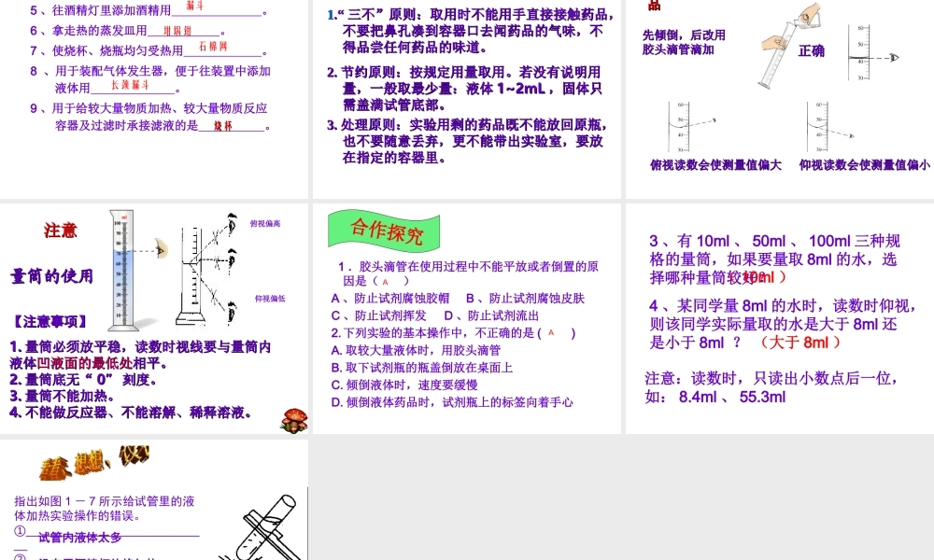Viewport: 934px width, 560px height.
Task: Click the mushroom decoration on the 量筒的使用 slide
Action: click(293, 420)
